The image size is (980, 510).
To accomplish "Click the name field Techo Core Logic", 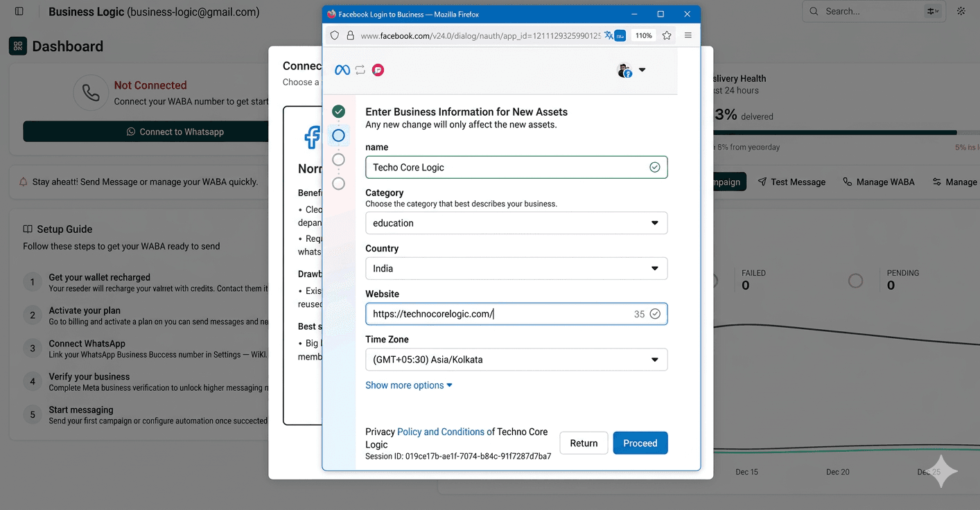I will pos(516,167).
